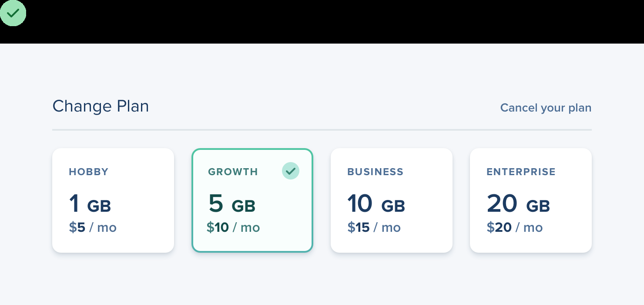The height and width of the screenshot is (305, 644).
Task: Click the "20 GB" storage amount
Action: [x=518, y=204]
